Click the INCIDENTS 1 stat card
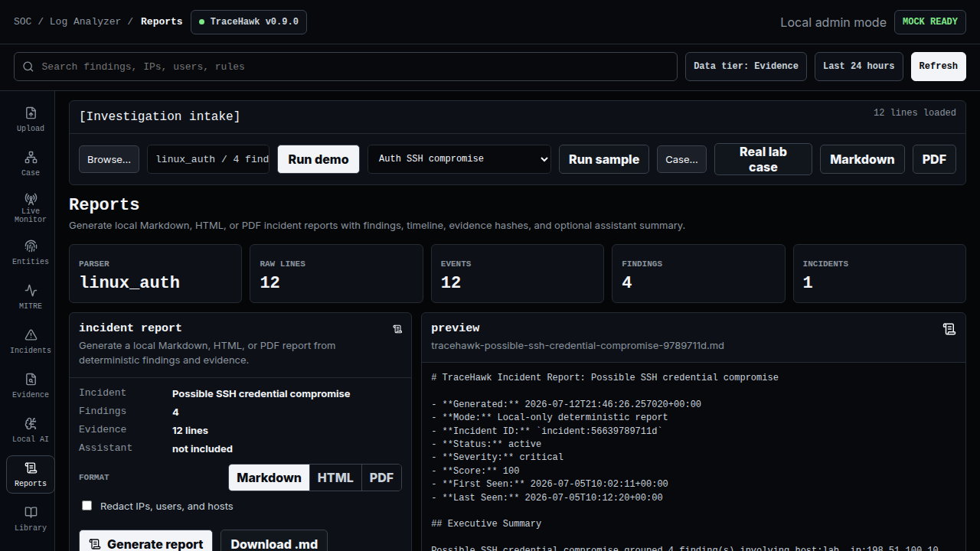 879,273
